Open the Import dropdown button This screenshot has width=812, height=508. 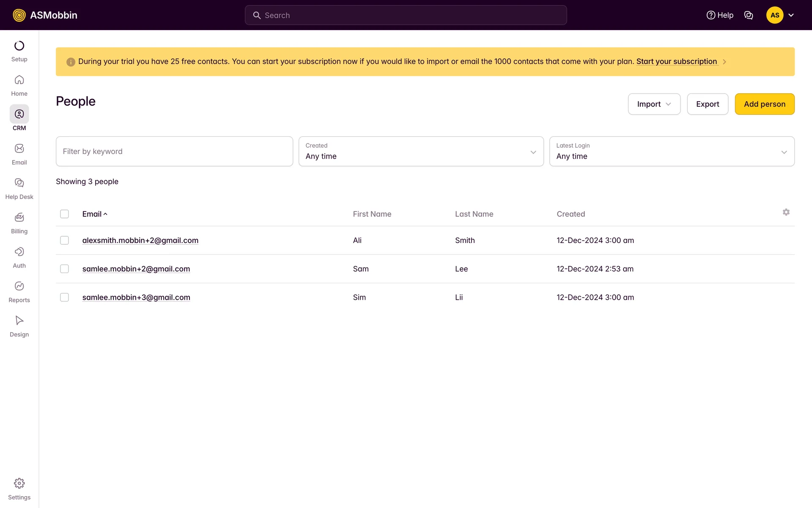(x=654, y=104)
